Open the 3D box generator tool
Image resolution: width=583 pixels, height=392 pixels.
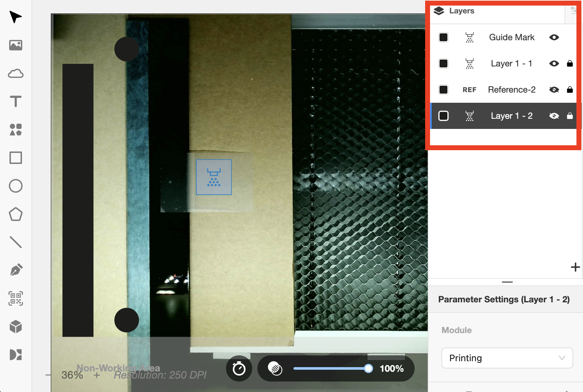[x=16, y=327]
